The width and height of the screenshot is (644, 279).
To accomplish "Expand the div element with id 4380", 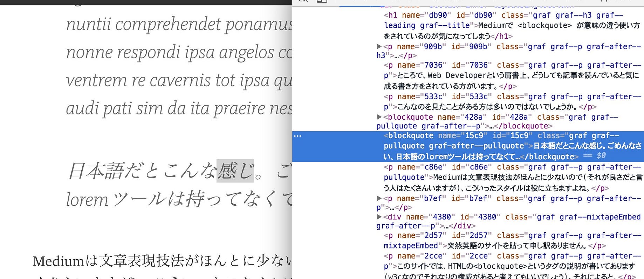I will tap(379, 217).
